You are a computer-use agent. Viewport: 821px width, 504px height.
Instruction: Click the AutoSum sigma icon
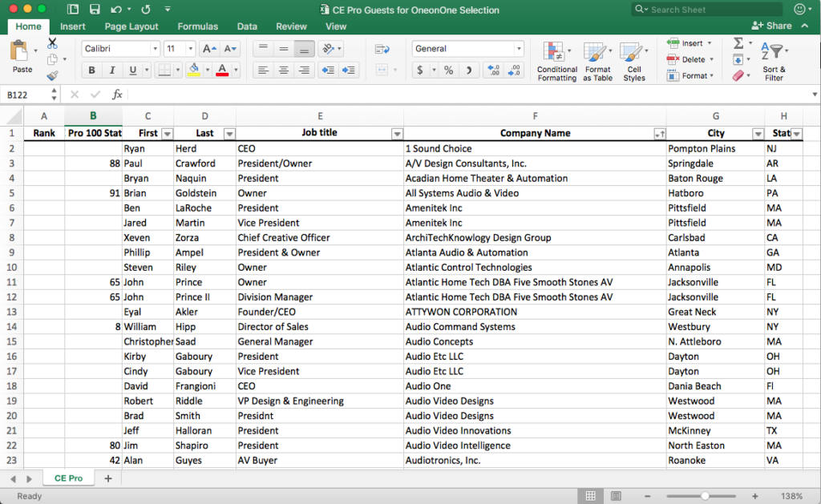click(x=738, y=43)
